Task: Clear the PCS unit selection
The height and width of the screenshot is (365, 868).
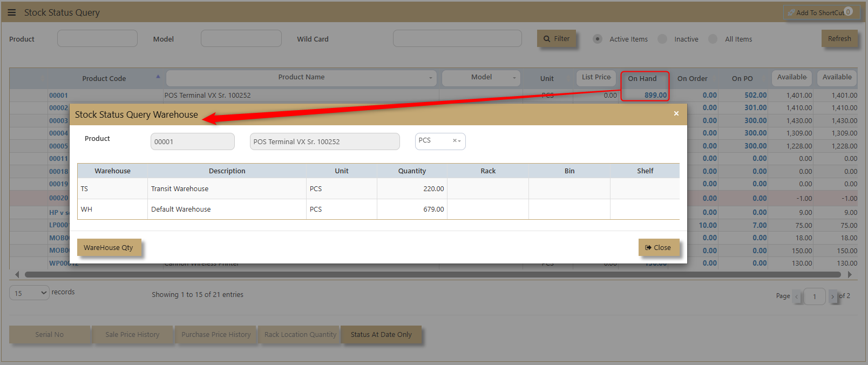Action: [454, 141]
